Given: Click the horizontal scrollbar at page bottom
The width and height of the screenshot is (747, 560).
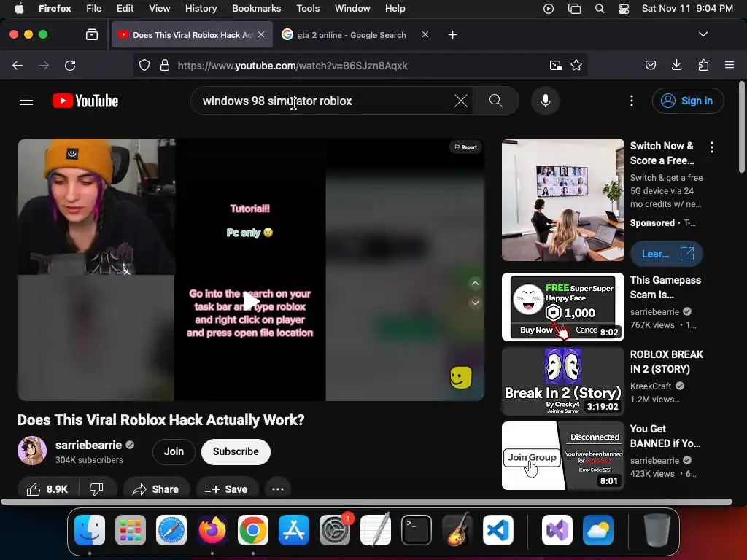Looking at the screenshot, I should click(366, 502).
